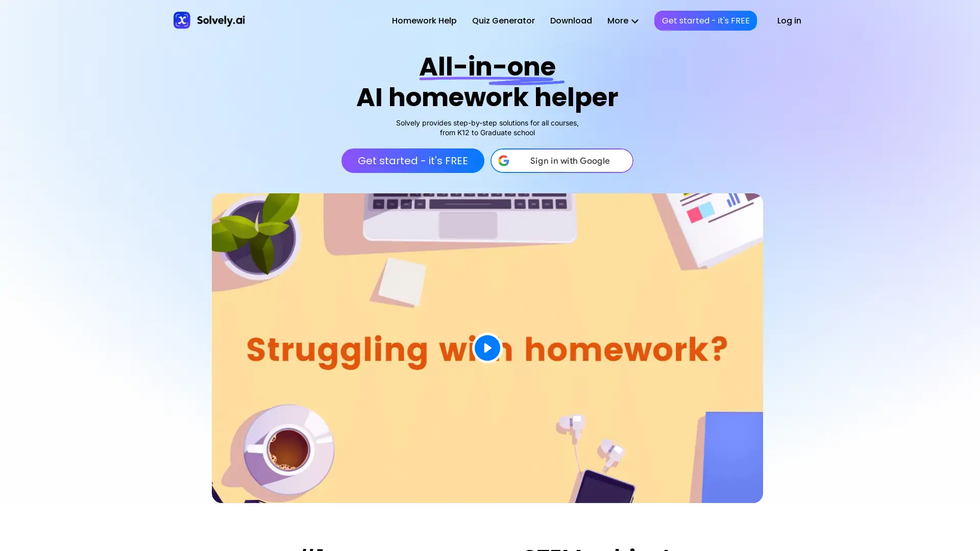Click the hero Get started FREE button
This screenshot has height=551, width=980.
(412, 161)
